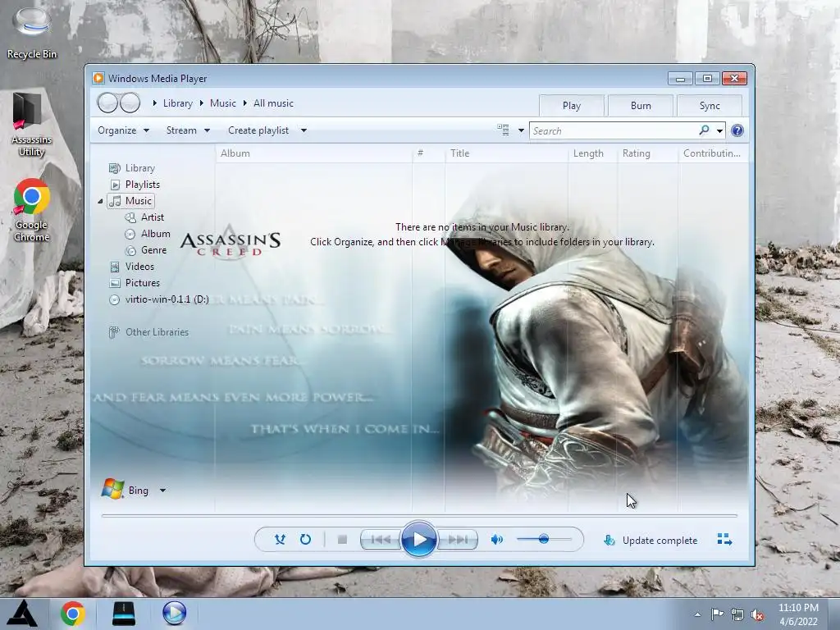Toggle repeat mode in player controls
Screen dimensions: 840x630
305,540
